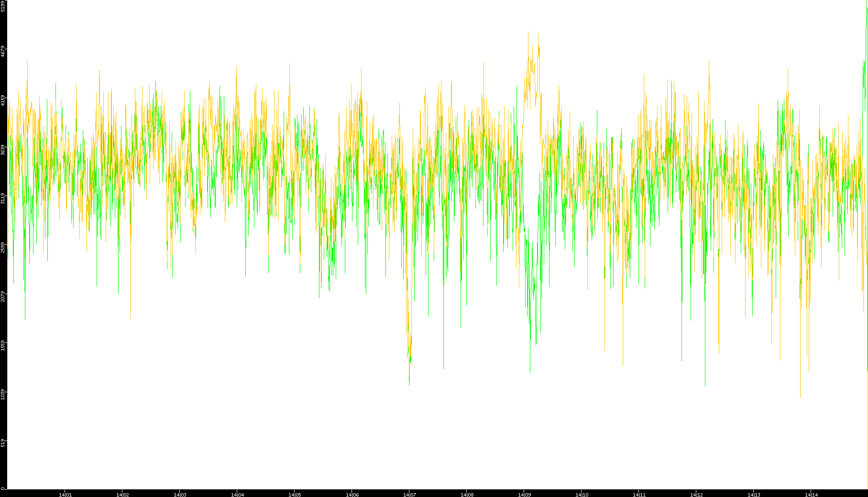
Task: Select the 3119 value on the vertical axis
Action: click(3, 198)
